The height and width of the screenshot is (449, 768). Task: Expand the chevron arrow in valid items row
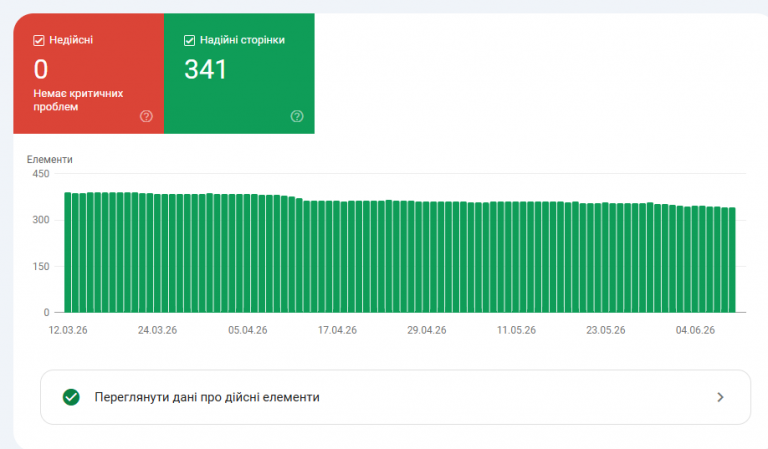click(x=720, y=397)
